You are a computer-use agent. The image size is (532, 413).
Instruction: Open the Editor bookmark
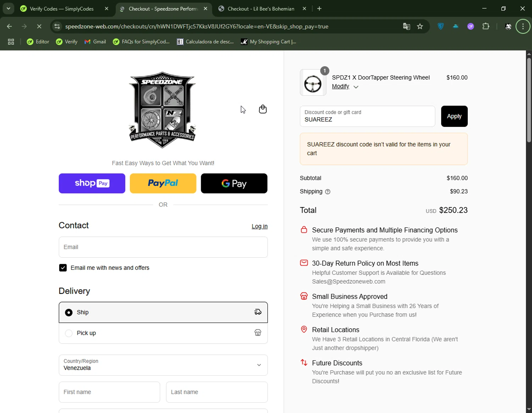pos(38,42)
